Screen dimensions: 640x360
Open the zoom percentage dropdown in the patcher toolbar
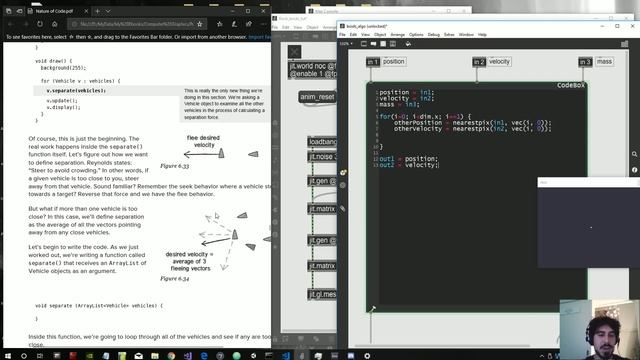tap(346, 44)
